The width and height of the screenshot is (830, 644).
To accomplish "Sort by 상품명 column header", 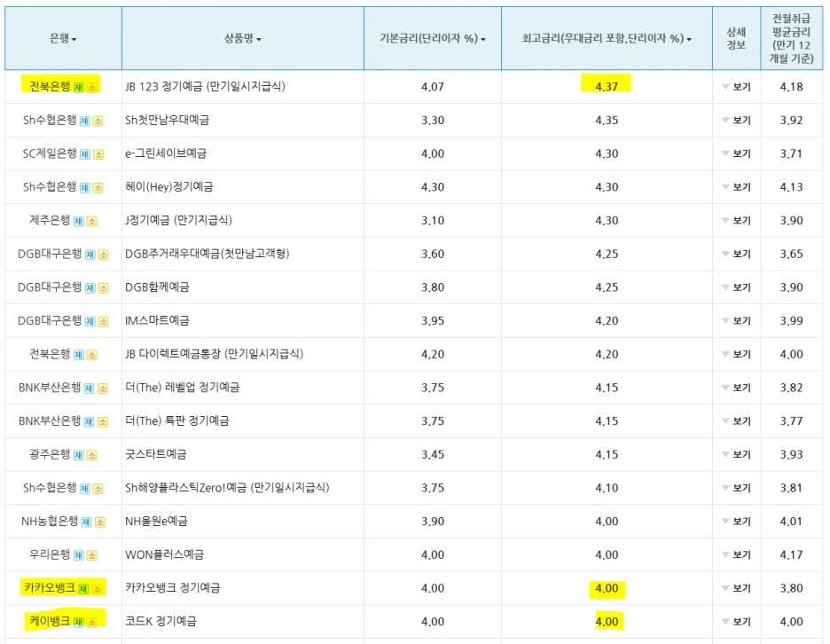I will 242,38.
